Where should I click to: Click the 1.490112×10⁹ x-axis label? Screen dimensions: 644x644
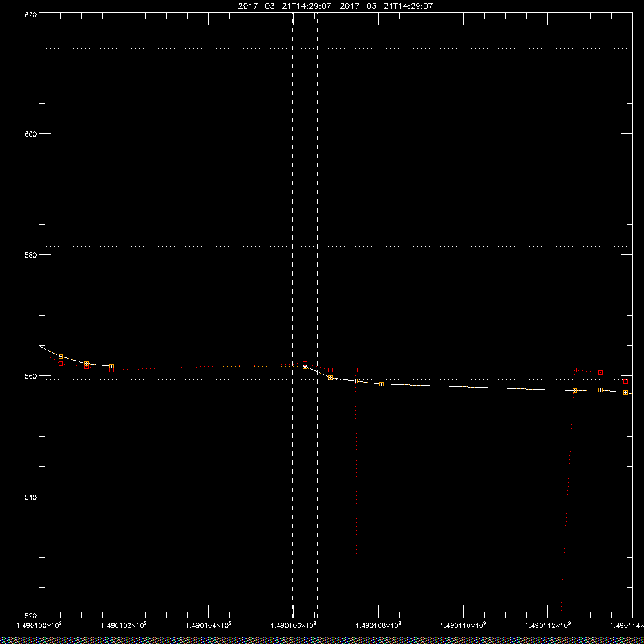(x=548, y=625)
